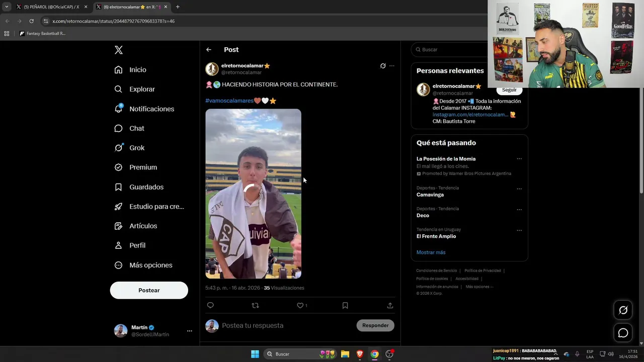Like the post with the heart icon
Image resolution: width=644 pixels, height=362 pixels.
(300, 305)
